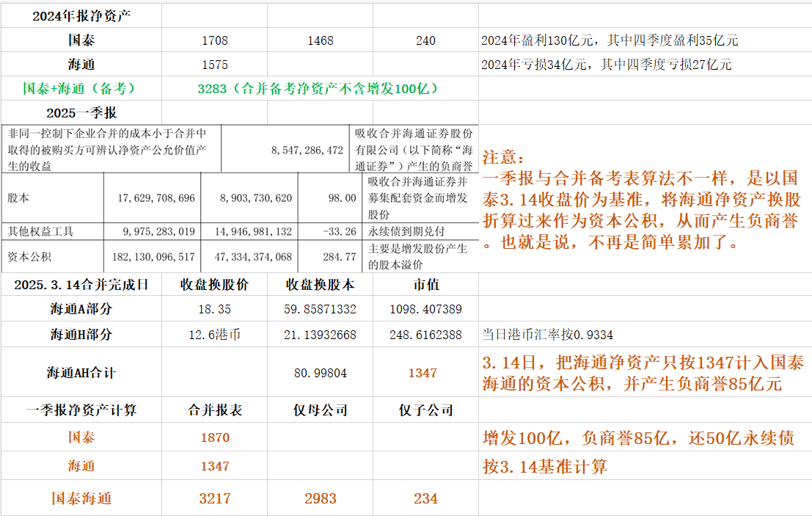
Task: Select the value 182,130,096,517
Action: tap(153, 257)
